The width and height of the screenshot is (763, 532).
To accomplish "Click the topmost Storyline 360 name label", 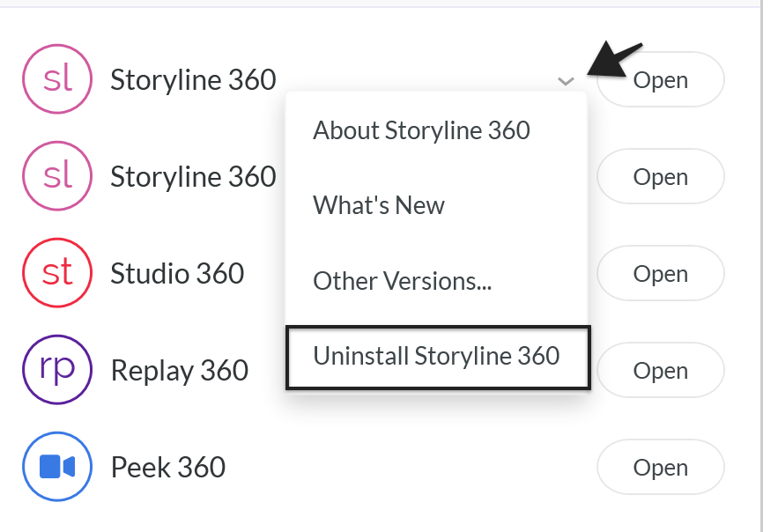I will [x=193, y=80].
